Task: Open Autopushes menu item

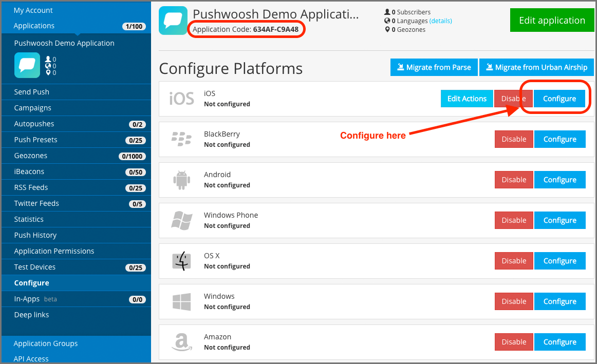Action: (76, 124)
